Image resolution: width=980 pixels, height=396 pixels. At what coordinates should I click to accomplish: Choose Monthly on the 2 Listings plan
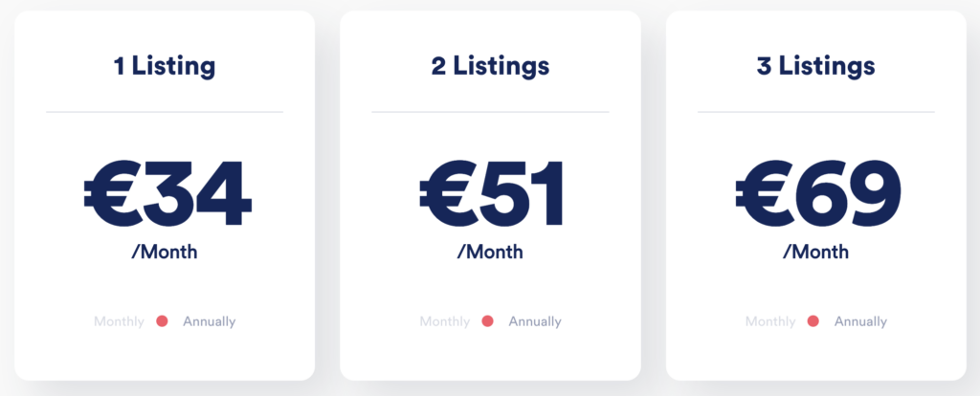[x=444, y=321]
